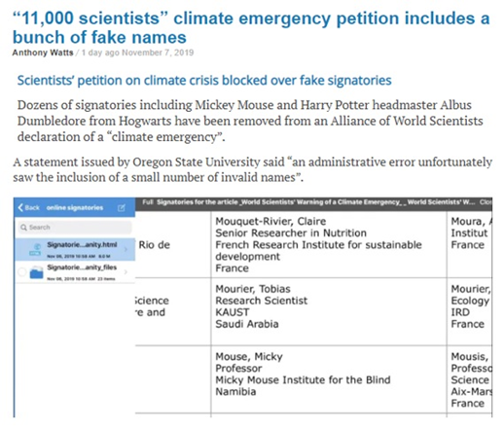Click the Mourier, Tobias table cell
This screenshot has height=430, width=504.
pos(329,311)
